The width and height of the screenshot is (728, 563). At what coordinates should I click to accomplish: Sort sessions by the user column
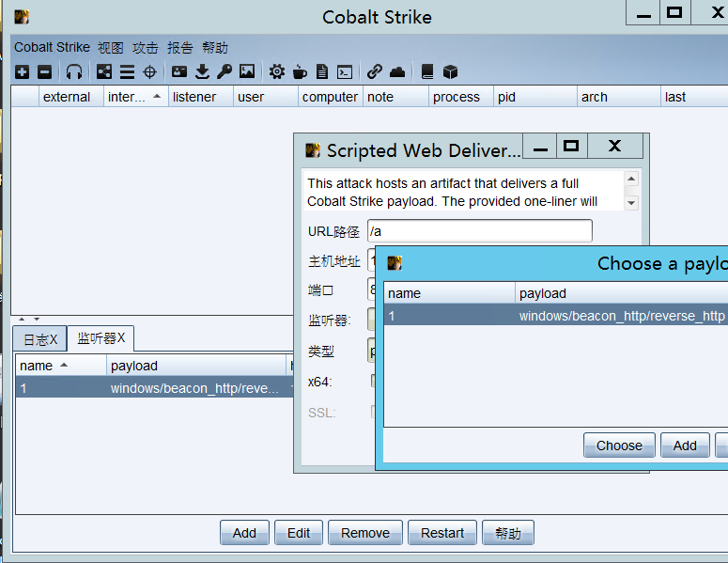[266, 97]
